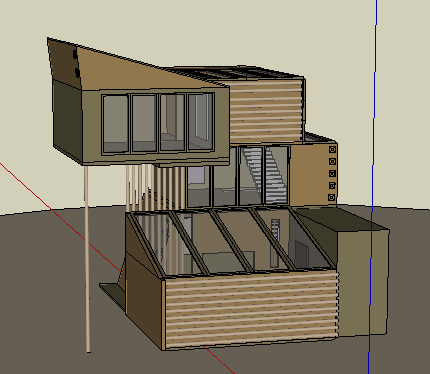This screenshot has width=430, height=374.
Task: Click the top square fixture on the tan wall
Action: (x=332, y=150)
